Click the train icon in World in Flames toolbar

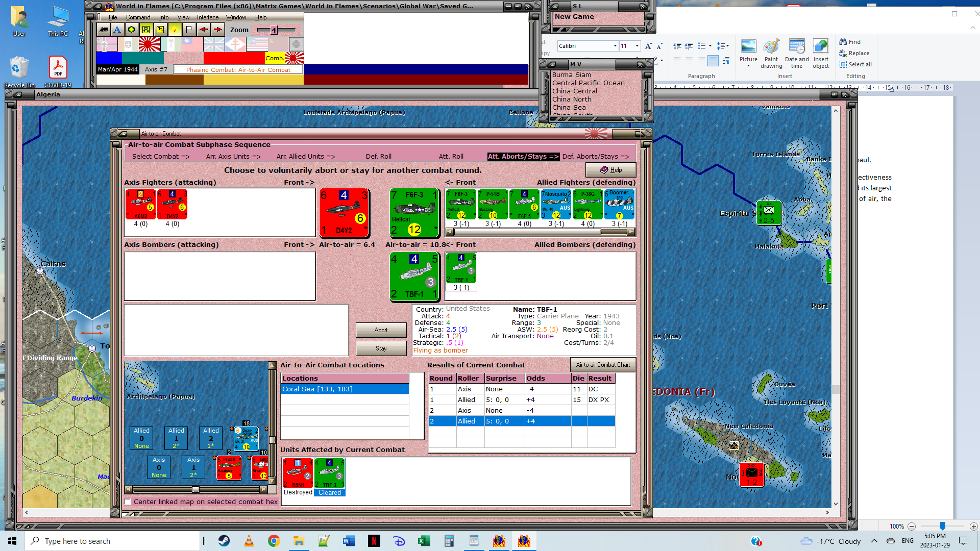104,30
